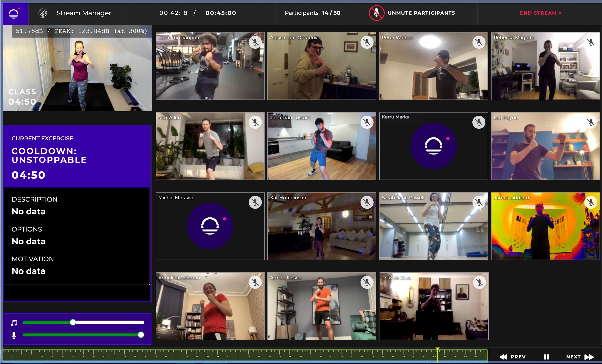Image resolution: width=602 pixels, height=364 pixels.
Task: Toggle Jonathan Tustain's mute microphone
Action: coord(367,122)
